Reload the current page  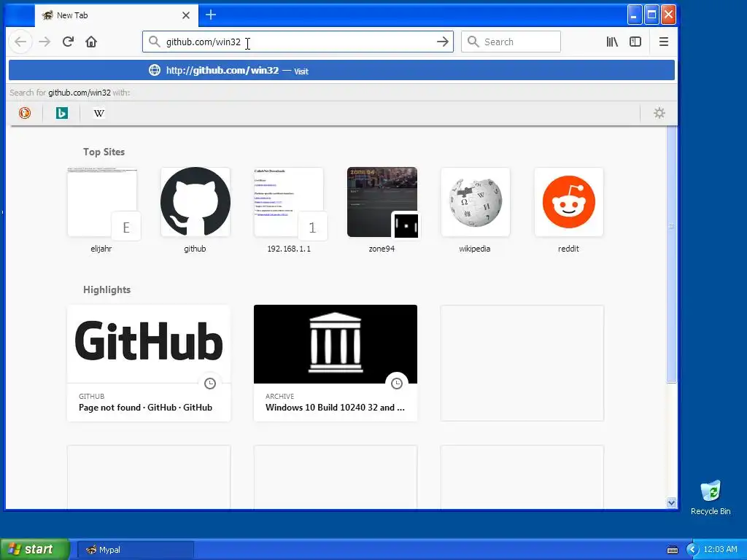pos(68,42)
